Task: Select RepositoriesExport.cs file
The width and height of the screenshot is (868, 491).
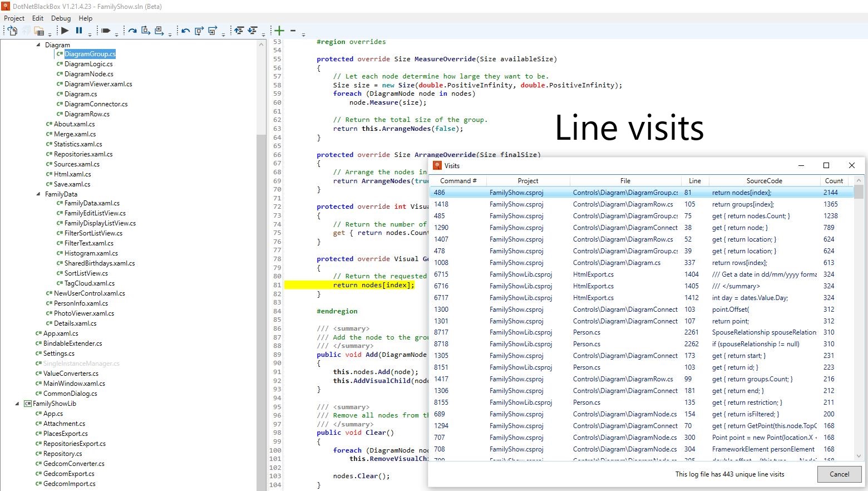Action: click(x=75, y=444)
